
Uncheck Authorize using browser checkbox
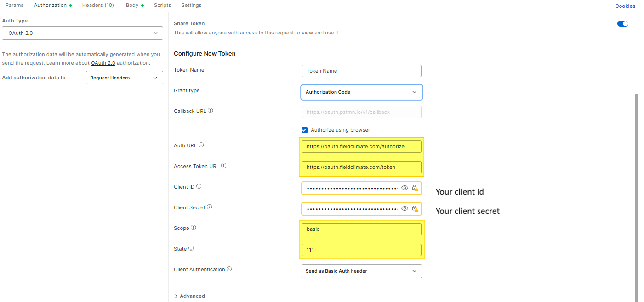coord(304,130)
